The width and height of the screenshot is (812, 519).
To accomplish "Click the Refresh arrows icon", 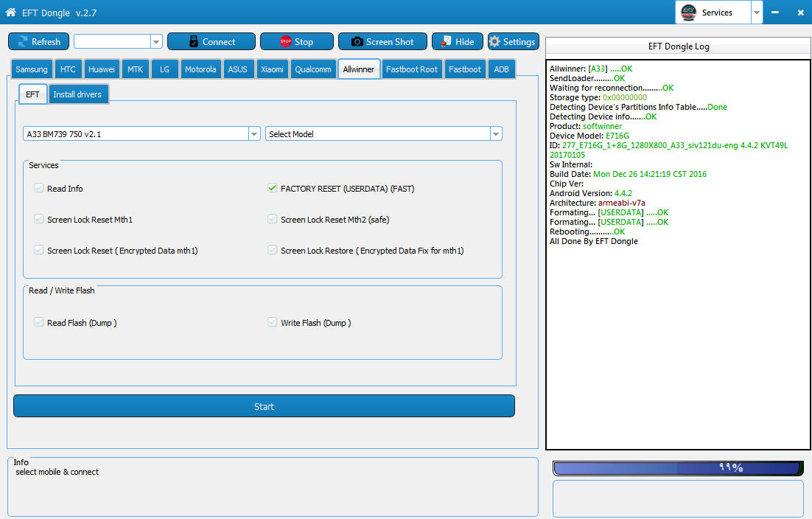I will point(23,41).
